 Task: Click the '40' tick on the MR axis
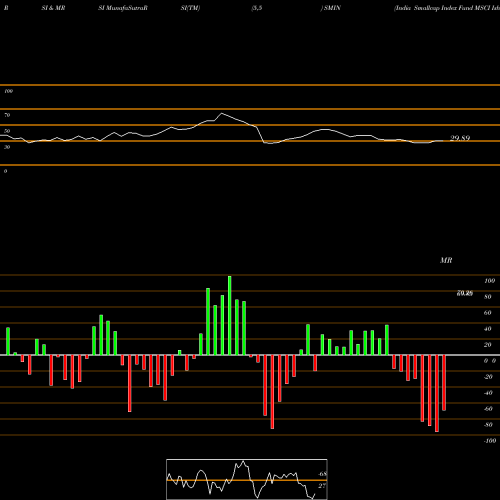(x=488, y=329)
